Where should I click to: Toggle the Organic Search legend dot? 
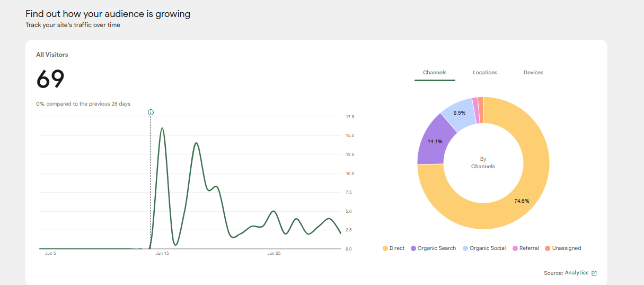pos(413,248)
